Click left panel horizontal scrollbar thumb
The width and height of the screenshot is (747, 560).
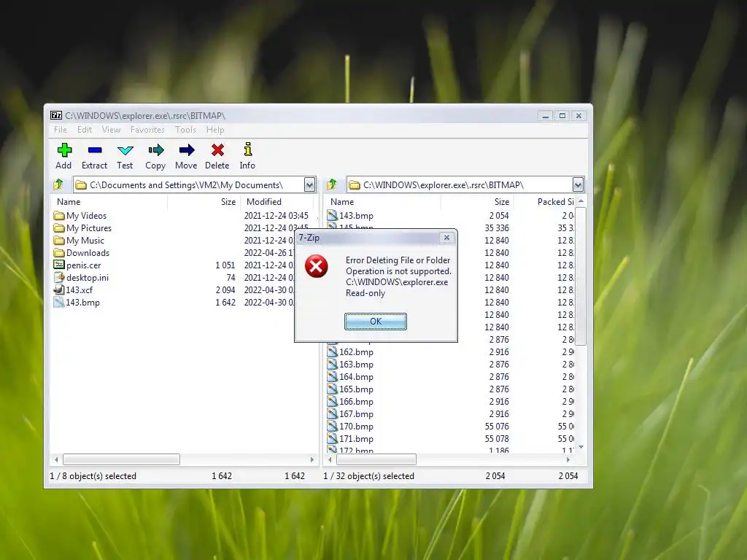(122, 459)
